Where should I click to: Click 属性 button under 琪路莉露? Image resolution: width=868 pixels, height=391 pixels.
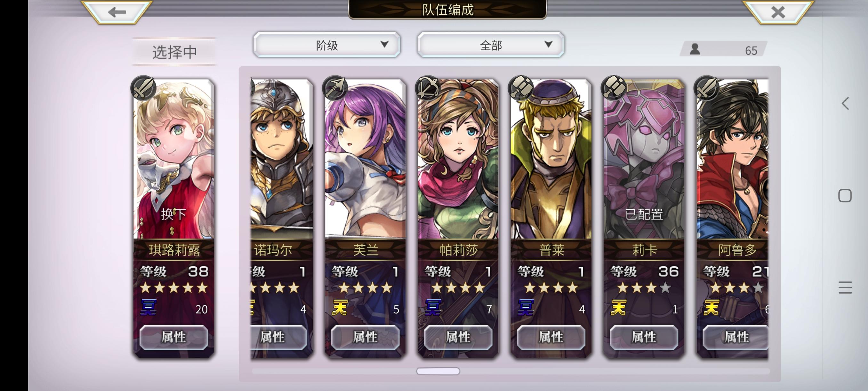(173, 337)
